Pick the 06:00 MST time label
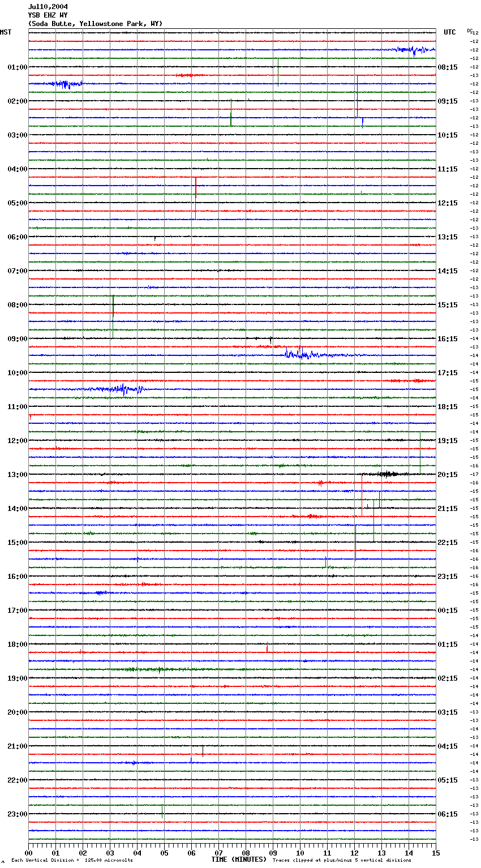 [x=18, y=237]
